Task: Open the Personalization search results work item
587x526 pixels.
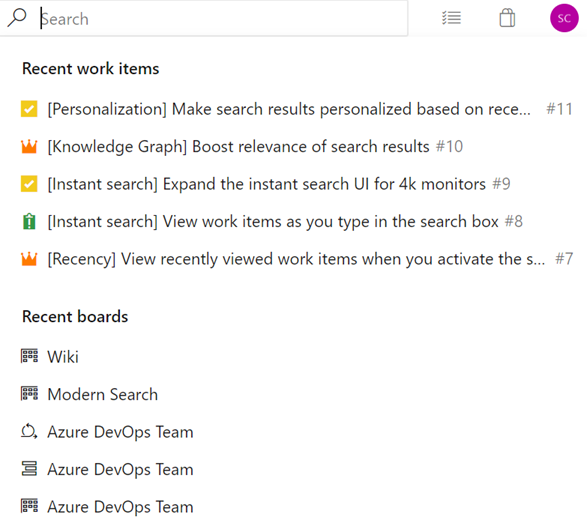Action: (x=289, y=109)
